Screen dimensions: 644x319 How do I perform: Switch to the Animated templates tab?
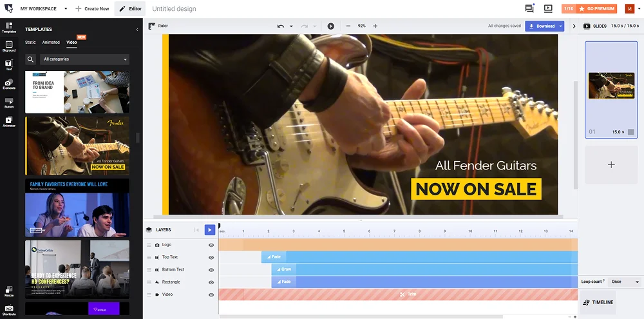[51, 43]
